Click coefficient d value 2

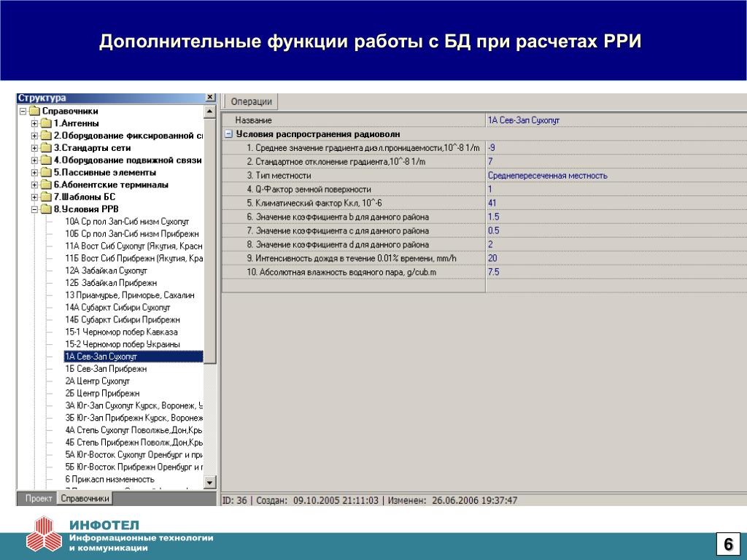tap(616, 245)
